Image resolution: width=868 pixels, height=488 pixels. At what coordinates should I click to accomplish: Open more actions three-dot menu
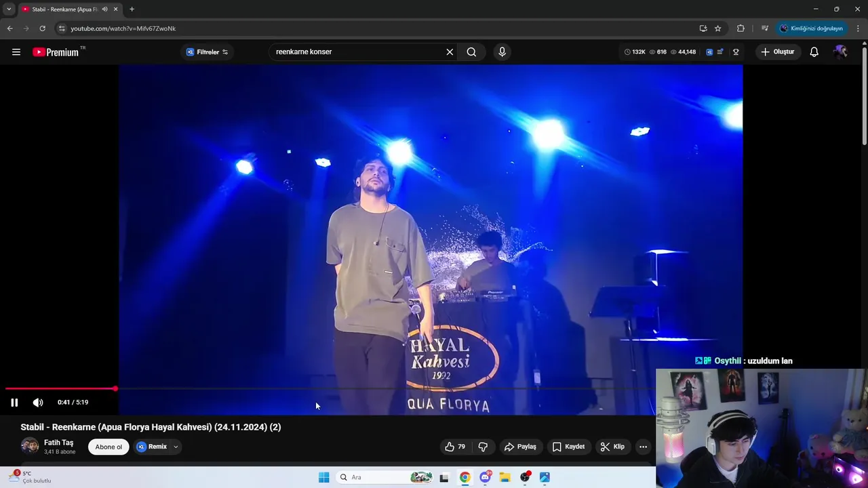pos(643,447)
